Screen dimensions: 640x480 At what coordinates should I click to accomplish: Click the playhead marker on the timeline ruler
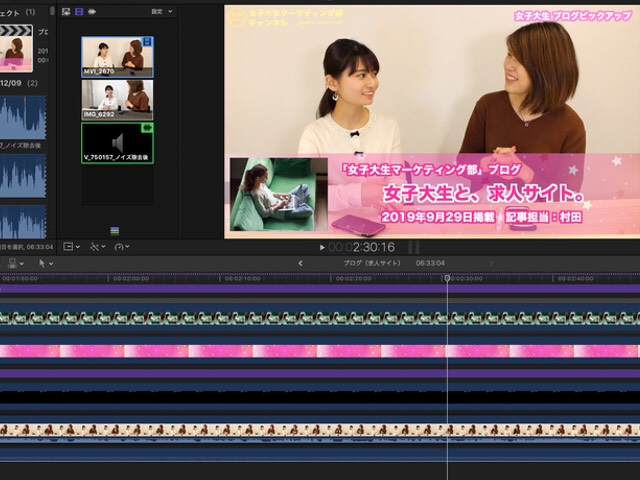(447, 278)
